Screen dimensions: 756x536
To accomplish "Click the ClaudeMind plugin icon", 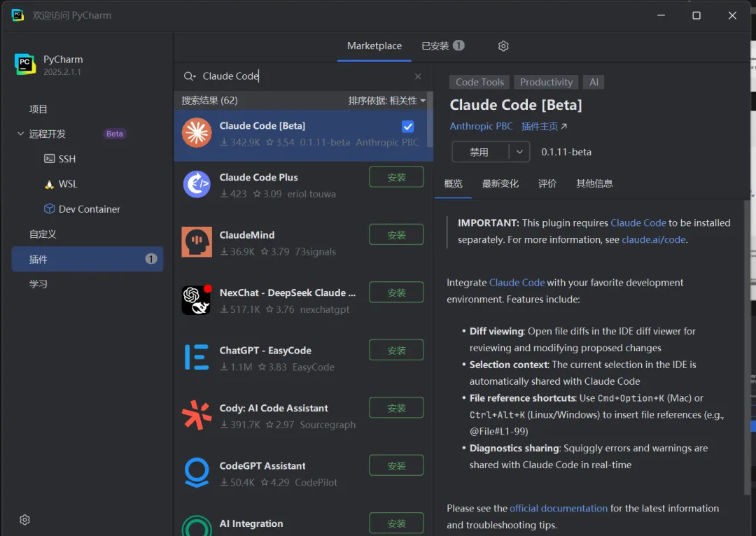I will coord(197,242).
